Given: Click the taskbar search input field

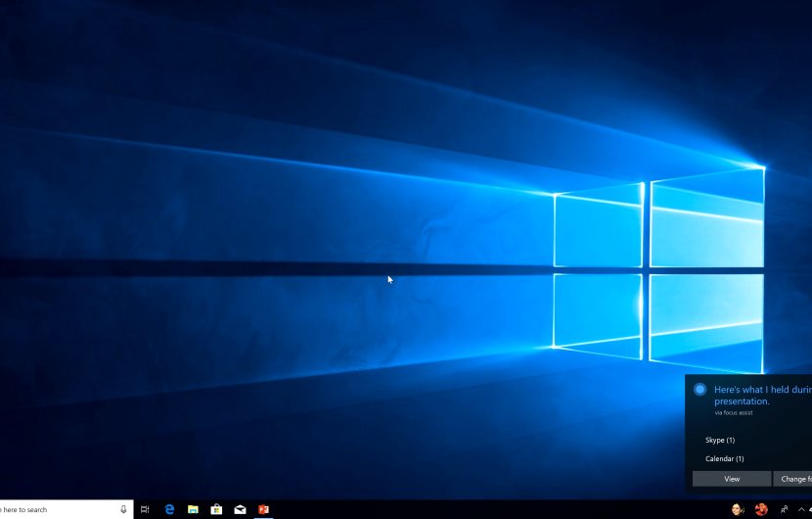Looking at the screenshot, I should 67,509.
